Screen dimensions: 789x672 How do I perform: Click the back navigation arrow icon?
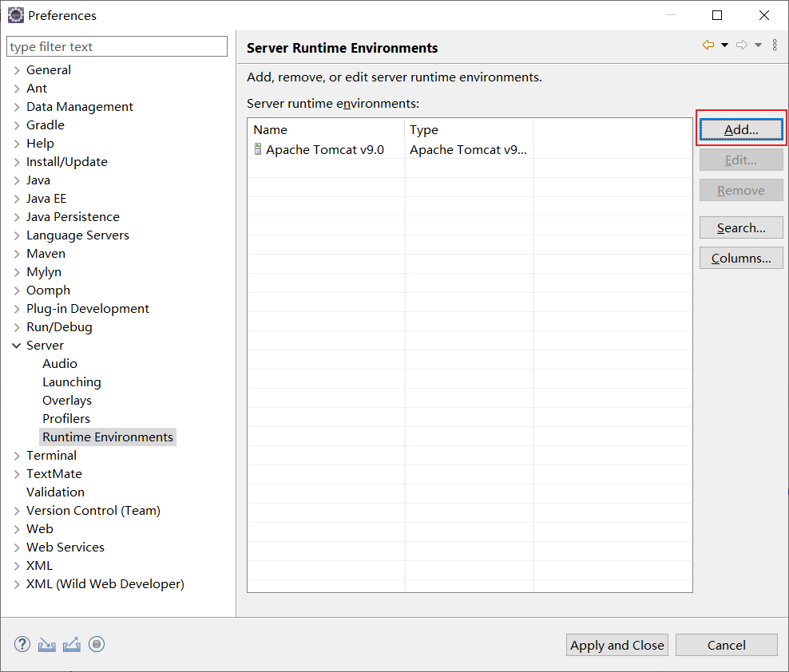pos(708,45)
